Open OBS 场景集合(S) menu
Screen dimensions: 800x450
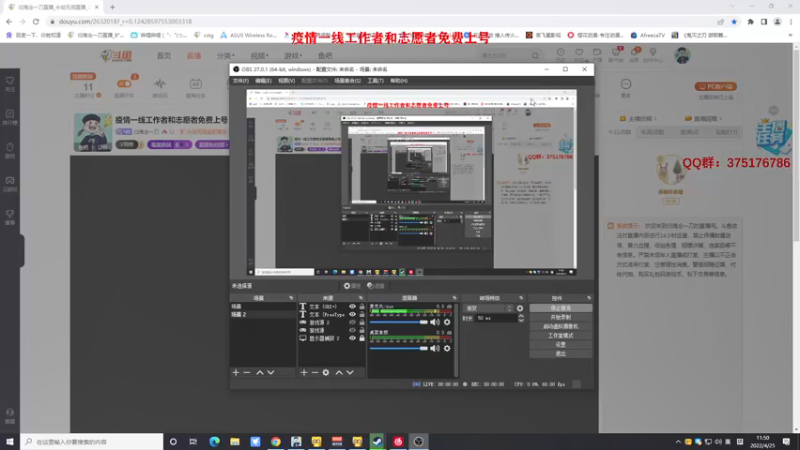(x=347, y=81)
